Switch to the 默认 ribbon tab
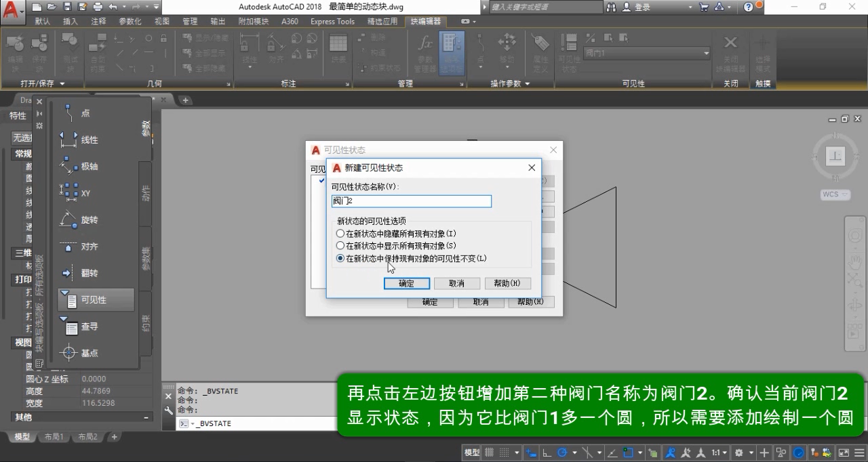The image size is (868, 462). (x=42, y=21)
